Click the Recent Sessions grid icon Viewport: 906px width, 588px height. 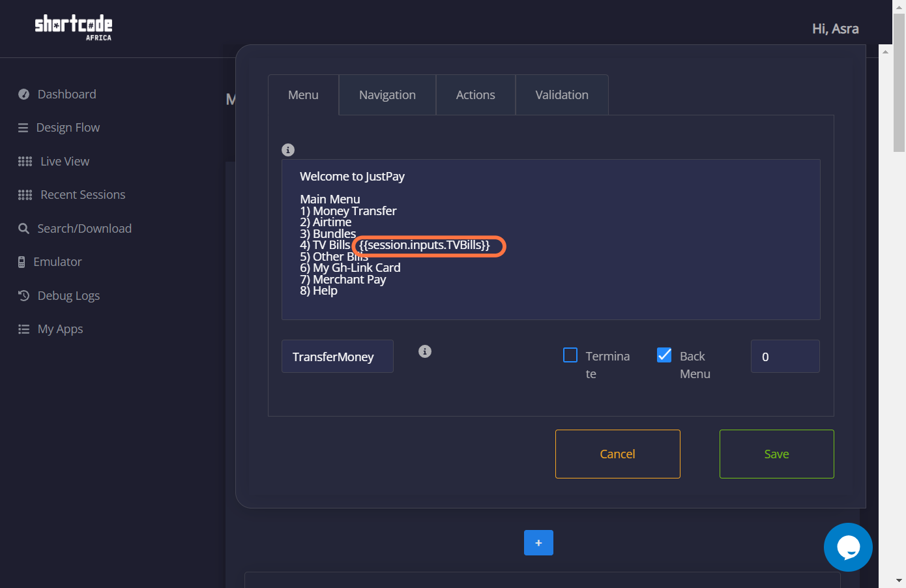(x=25, y=195)
